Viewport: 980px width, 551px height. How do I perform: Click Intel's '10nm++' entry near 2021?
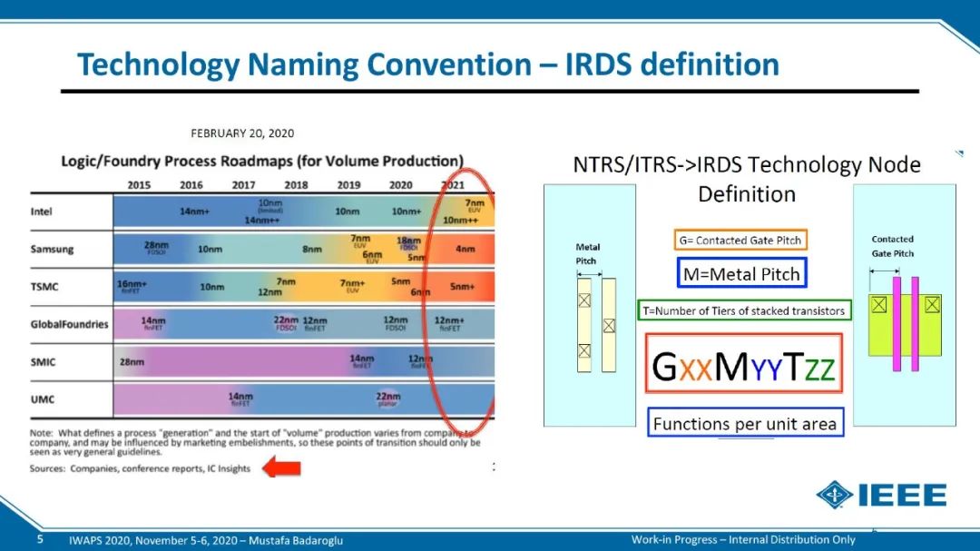[x=461, y=221]
